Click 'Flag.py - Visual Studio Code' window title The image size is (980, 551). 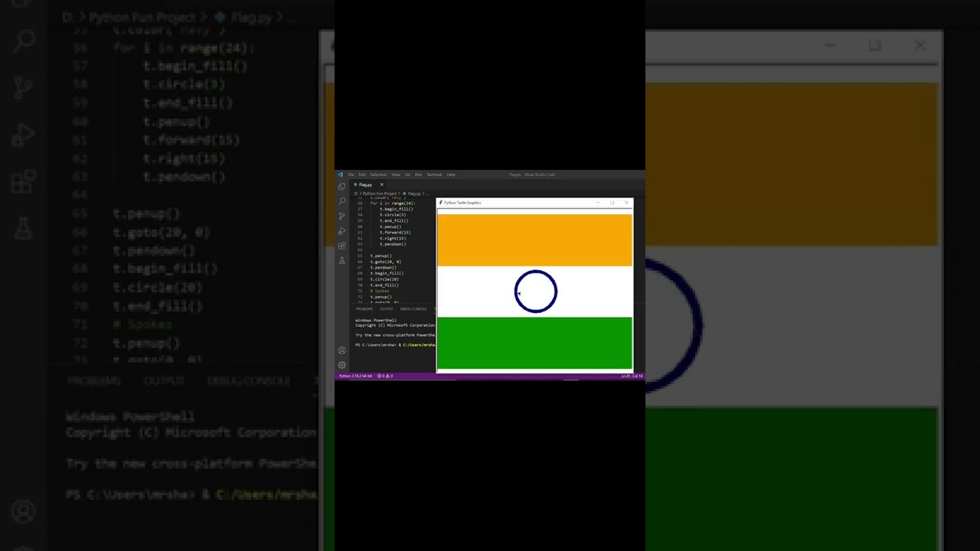tap(532, 174)
